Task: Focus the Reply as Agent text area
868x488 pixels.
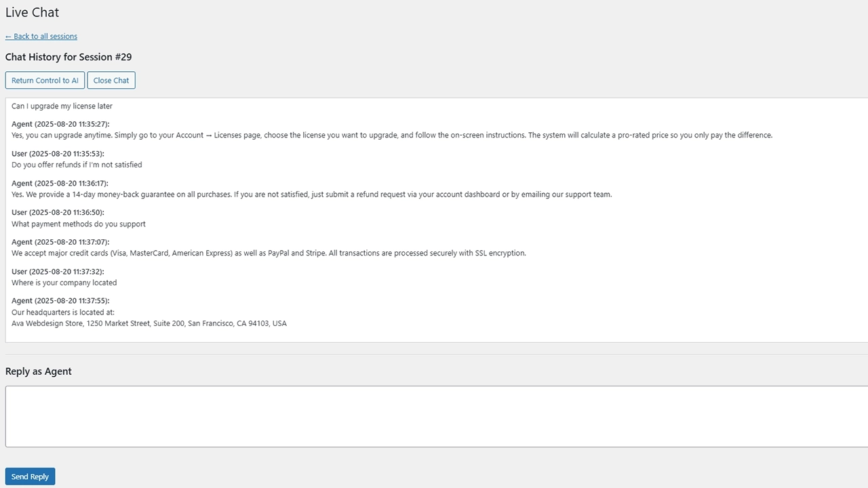Action: 434,416
